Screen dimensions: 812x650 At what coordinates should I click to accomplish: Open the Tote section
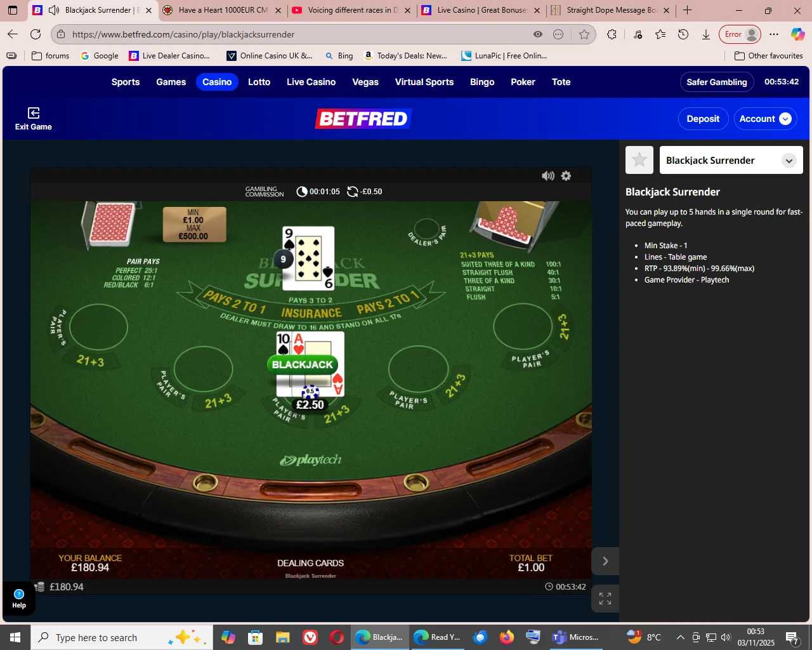coord(561,82)
